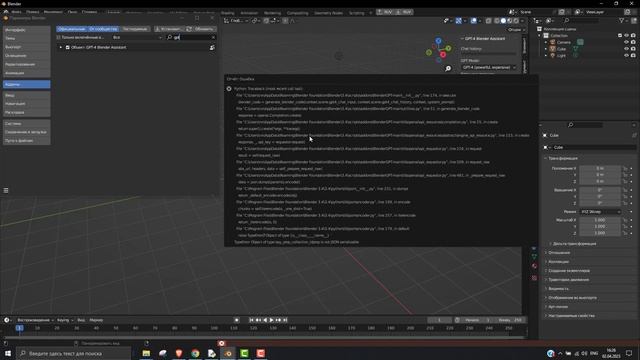This screenshot has width=640, height=360.
Task: Click the outliner filter funnel icon
Action: [622, 20]
